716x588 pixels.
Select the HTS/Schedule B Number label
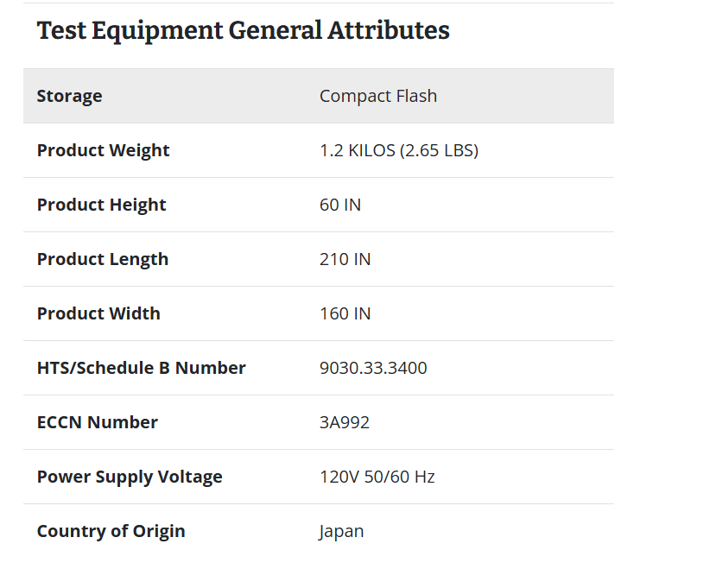coord(141,368)
